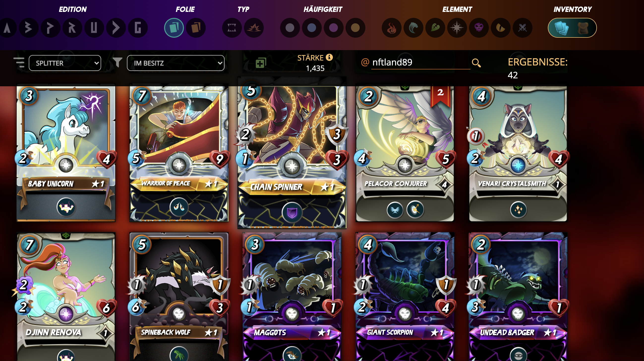Toggle regular foil filter

coord(174,28)
